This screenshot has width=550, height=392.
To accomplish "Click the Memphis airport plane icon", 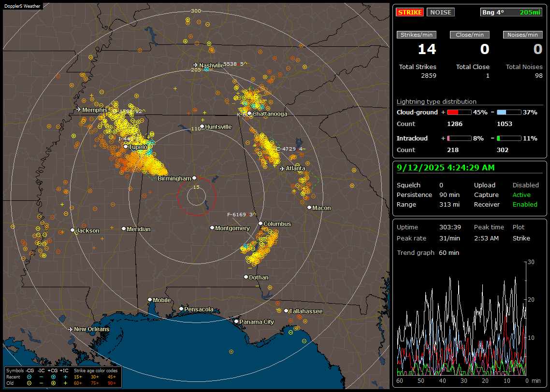I will click(79, 109).
